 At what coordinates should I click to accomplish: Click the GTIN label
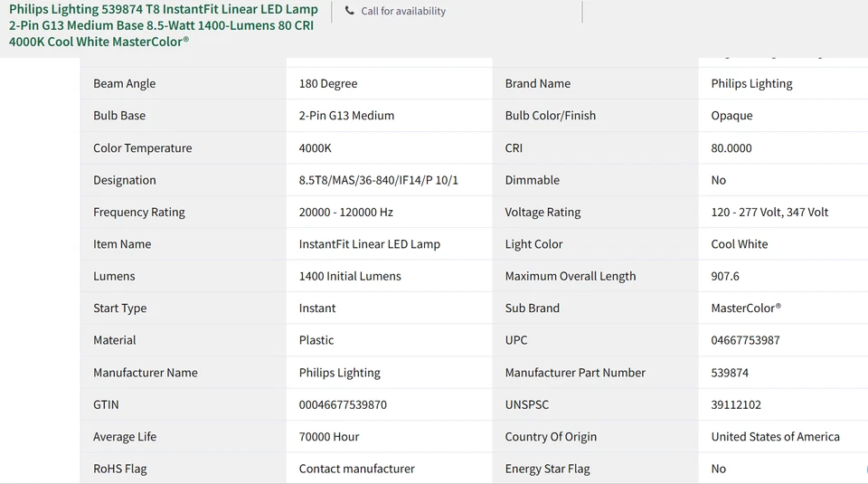[x=106, y=404]
